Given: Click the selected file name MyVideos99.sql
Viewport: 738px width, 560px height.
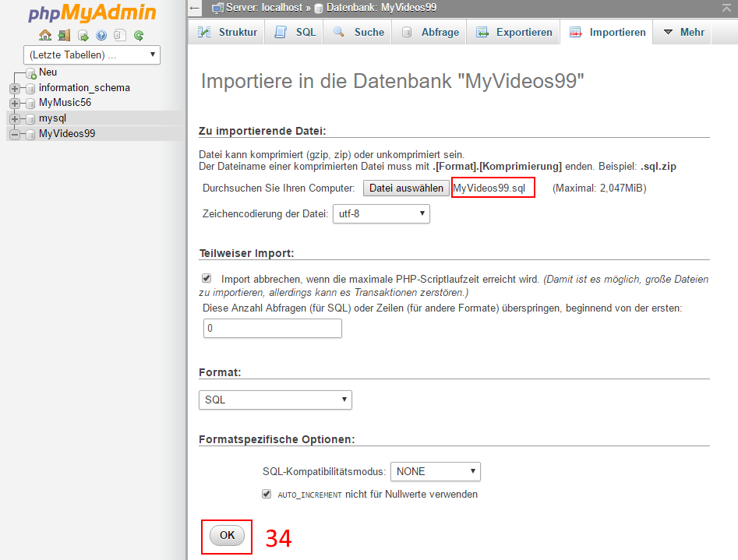Looking at the screenshot, I should pos(489,188).
